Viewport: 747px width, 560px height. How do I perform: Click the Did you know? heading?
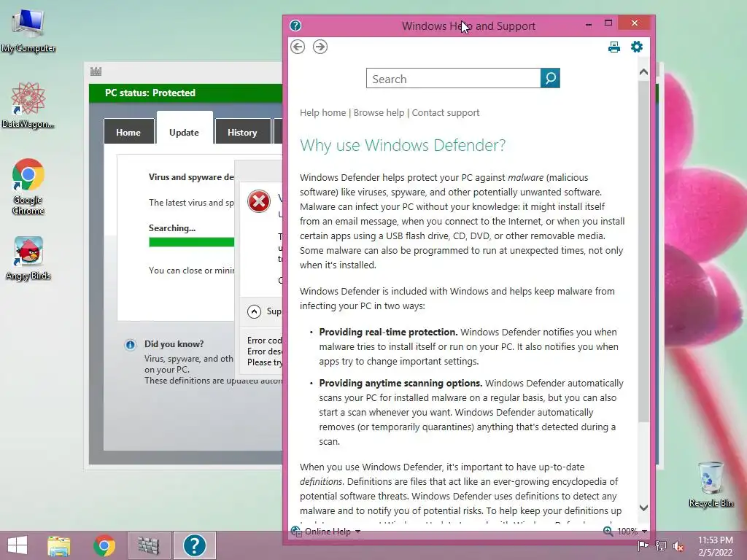(174, 344)
